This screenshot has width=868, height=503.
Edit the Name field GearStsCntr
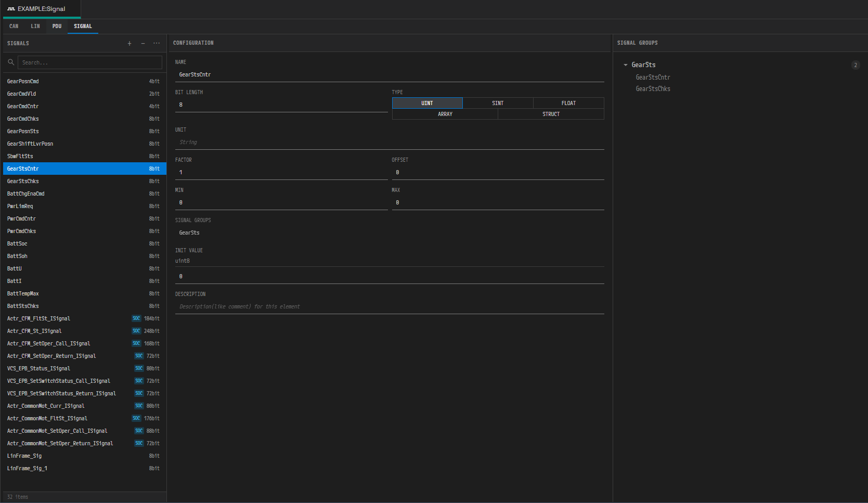(390, 75)
